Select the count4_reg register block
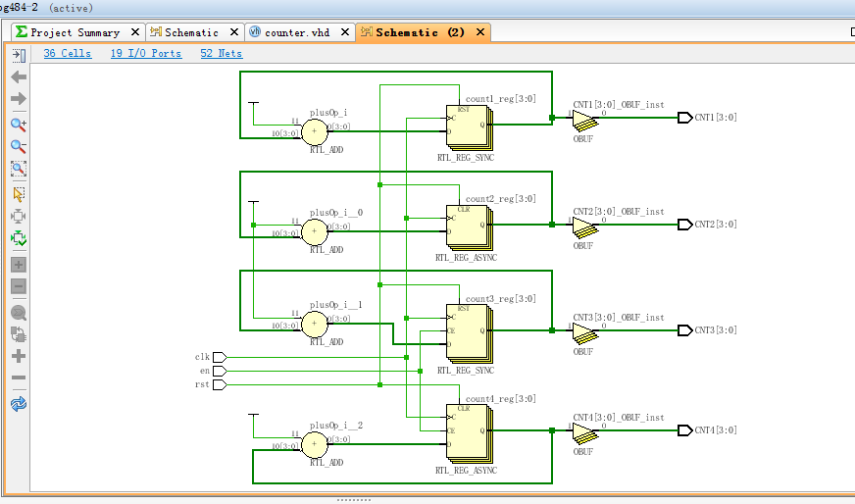This screenshot has width=855, height=504. click(469, 434)
